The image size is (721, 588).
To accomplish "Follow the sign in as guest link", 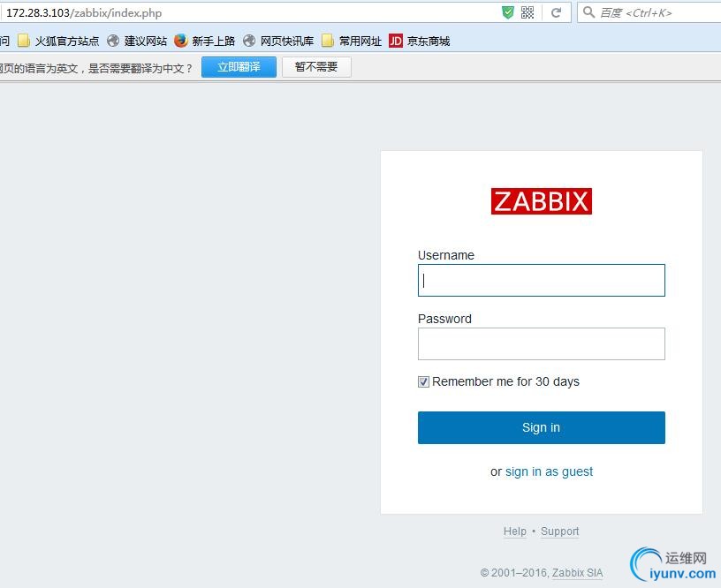I will coord(549,471).
